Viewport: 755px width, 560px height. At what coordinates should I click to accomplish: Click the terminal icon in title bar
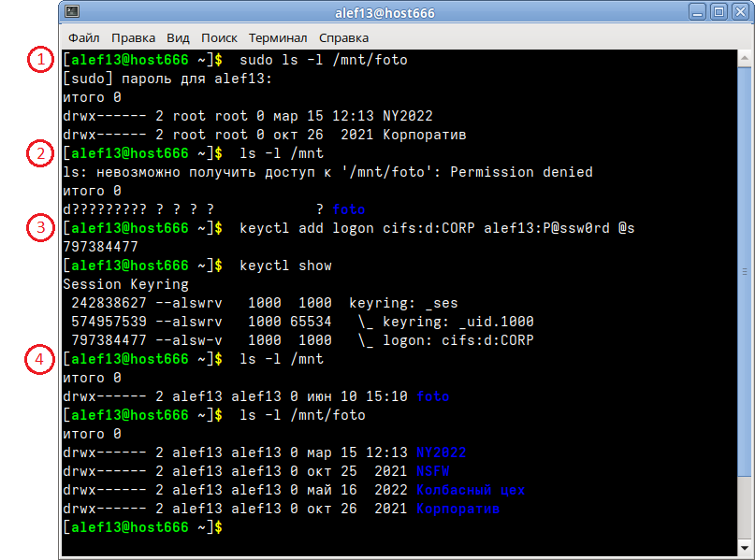click(x=72, y=11)
